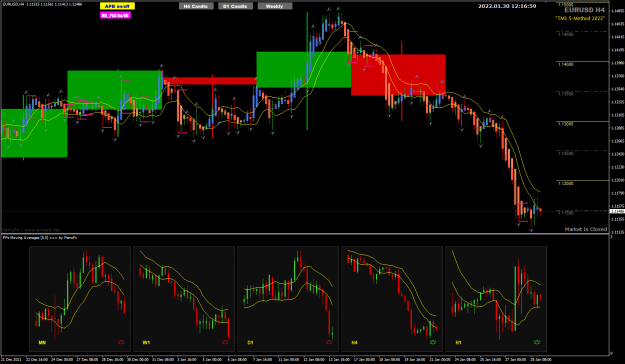Click the yellow H1 timeframe label

click(458, 342)
